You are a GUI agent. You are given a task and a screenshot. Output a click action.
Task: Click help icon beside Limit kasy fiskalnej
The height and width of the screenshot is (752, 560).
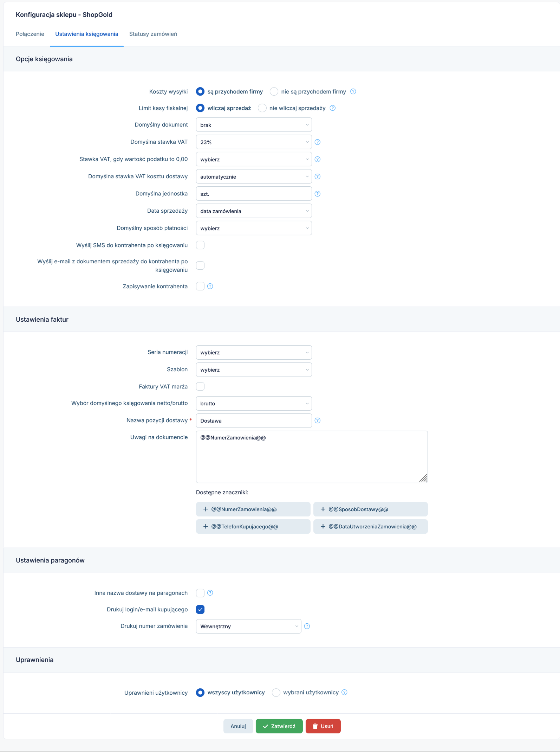click(333, 108)
